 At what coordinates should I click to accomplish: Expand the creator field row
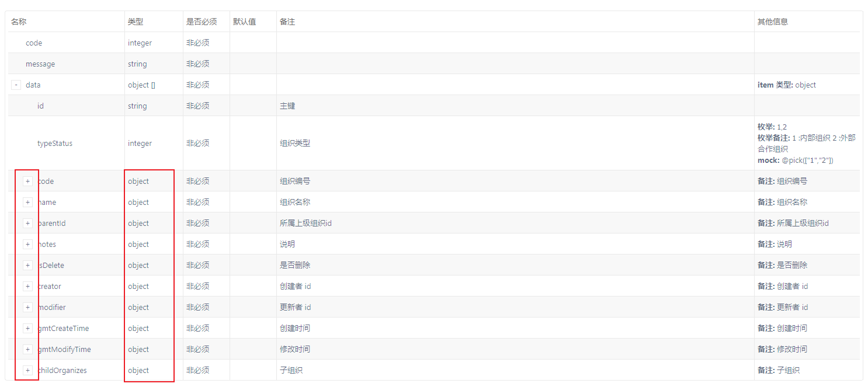[x=27, y=286]
